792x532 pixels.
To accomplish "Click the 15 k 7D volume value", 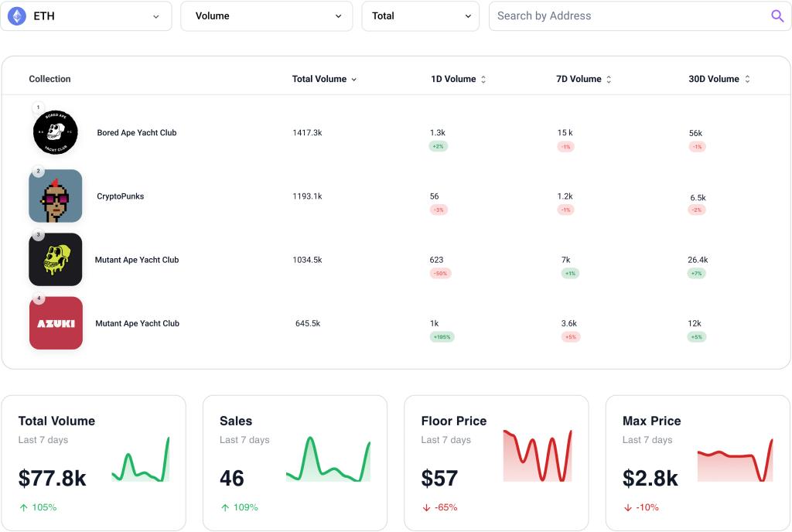I will coord(565,133).
